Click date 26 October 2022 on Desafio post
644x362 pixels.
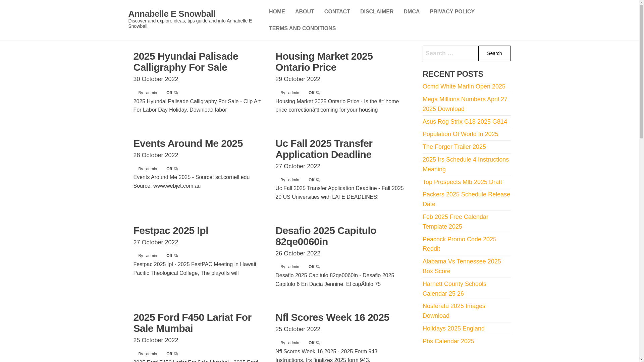pyautogui.click(x=298, y=253)
